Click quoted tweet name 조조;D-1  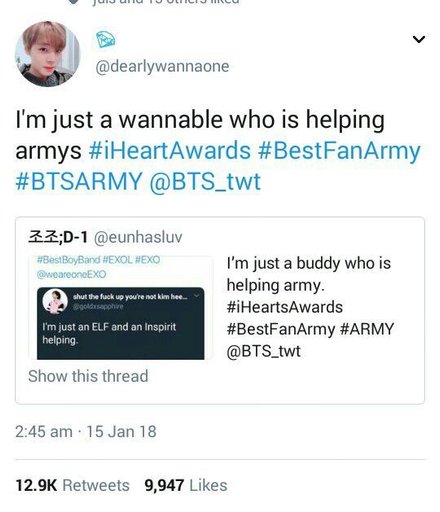click(58, 237)
